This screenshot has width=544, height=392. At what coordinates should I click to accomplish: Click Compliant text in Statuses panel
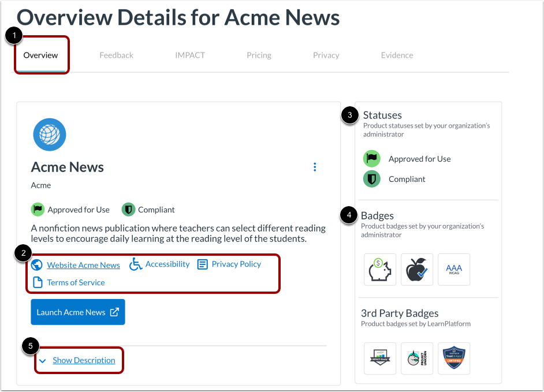coord(407,179)
